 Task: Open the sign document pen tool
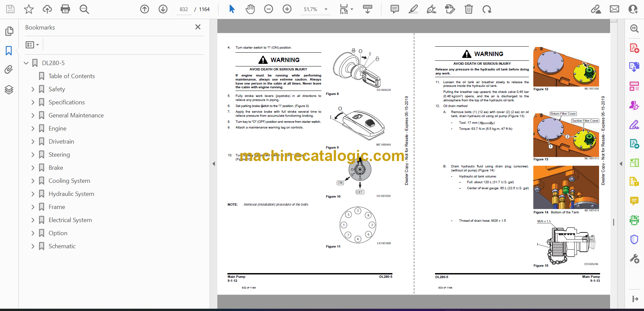pos(431,9)
